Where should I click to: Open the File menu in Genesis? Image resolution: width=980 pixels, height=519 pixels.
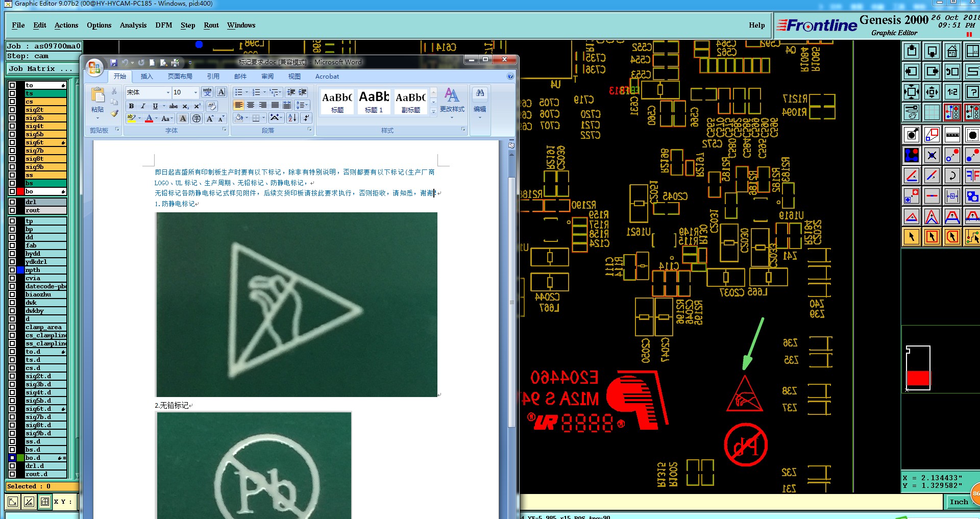[18, 25]
